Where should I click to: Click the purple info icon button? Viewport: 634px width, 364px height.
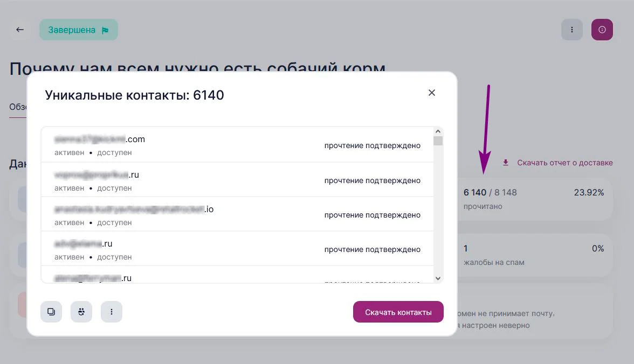602,30
